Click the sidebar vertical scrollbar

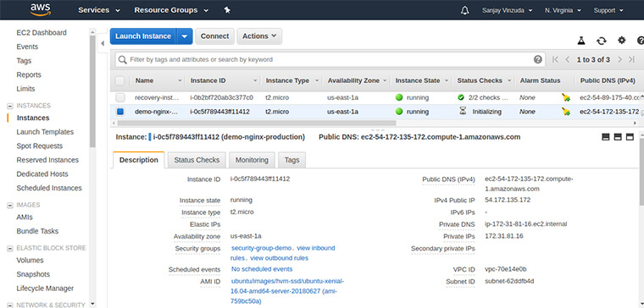coord(92,91)
